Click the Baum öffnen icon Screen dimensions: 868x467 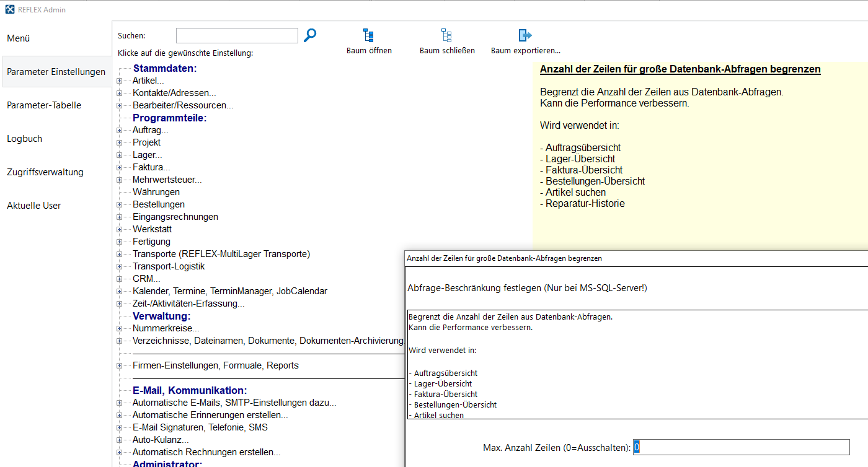[x=369, y=35]
